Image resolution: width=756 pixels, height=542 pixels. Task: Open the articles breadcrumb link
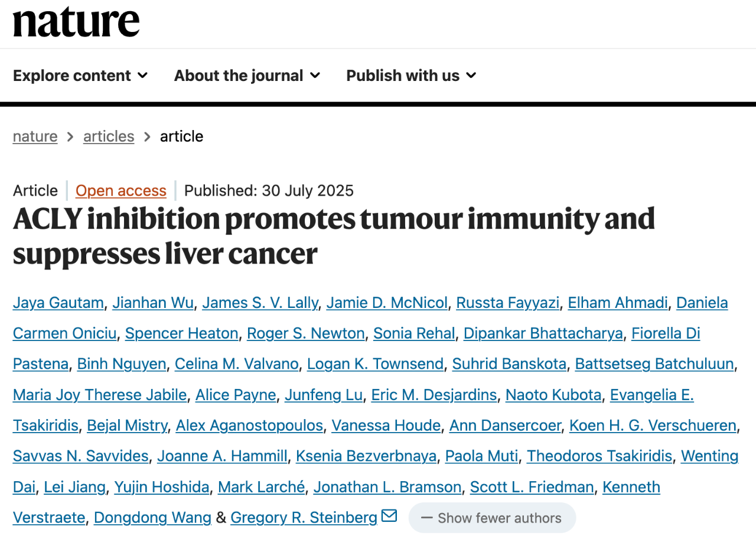109,137
